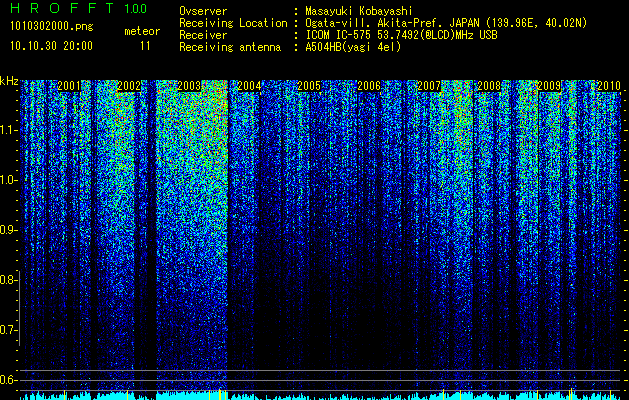Click the ICOM IC-575 53.7492 MHz USB text
The image size is (629, 400).
point(401,35)
